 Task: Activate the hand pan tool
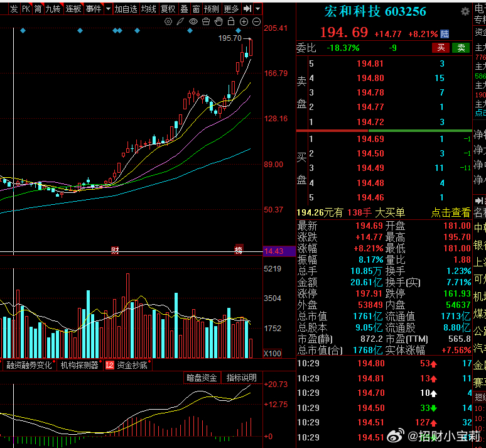tap(219, 22)
